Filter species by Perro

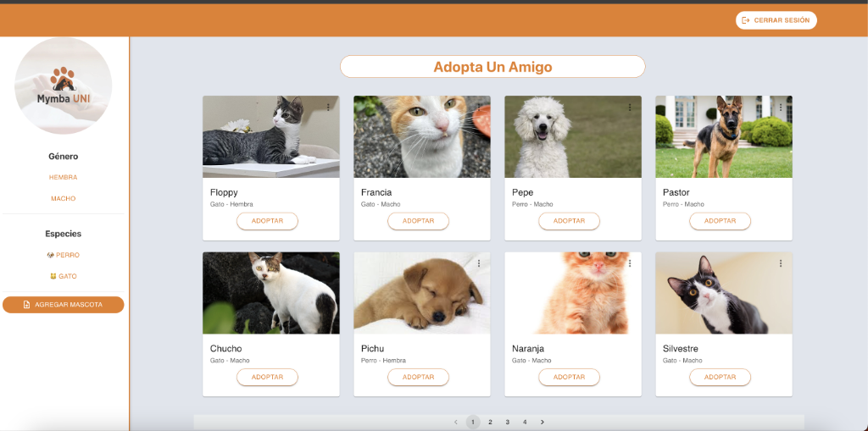pos(63,255)
